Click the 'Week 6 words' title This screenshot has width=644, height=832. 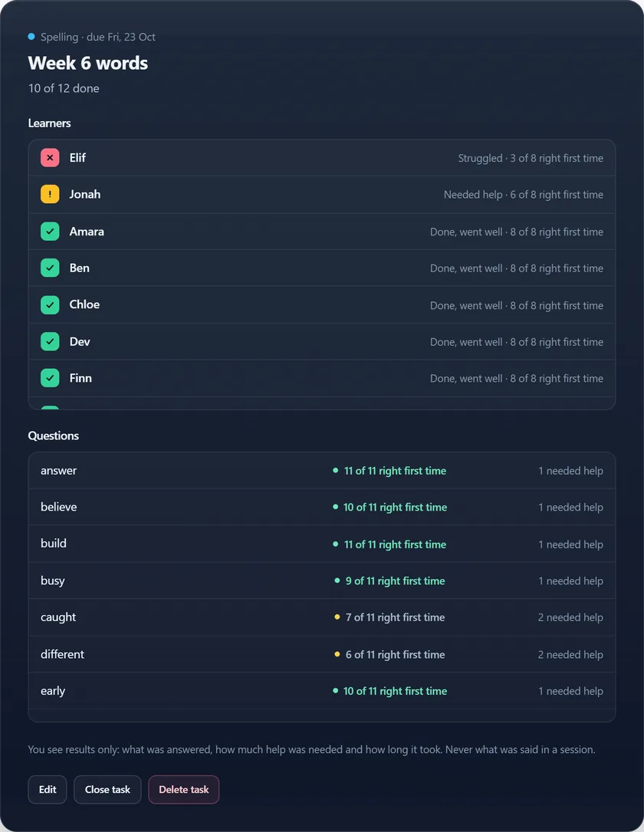click(x=88, y=63)
